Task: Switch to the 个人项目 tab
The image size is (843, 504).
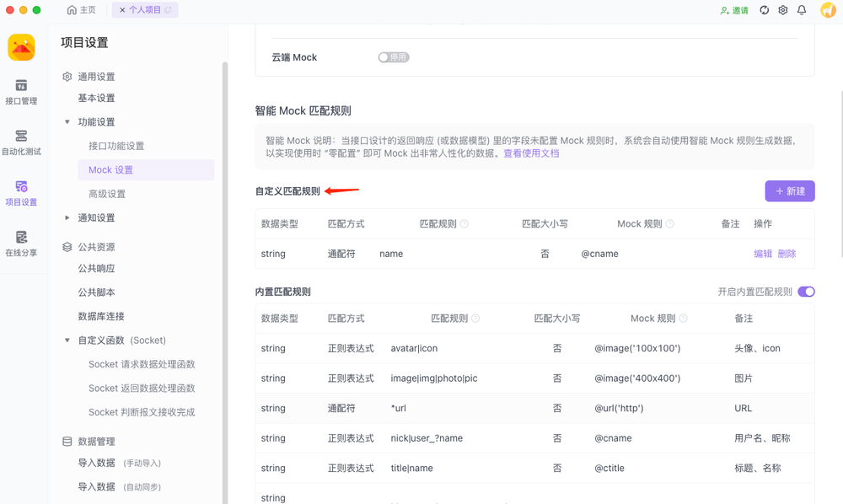Action: pos(145,10)
